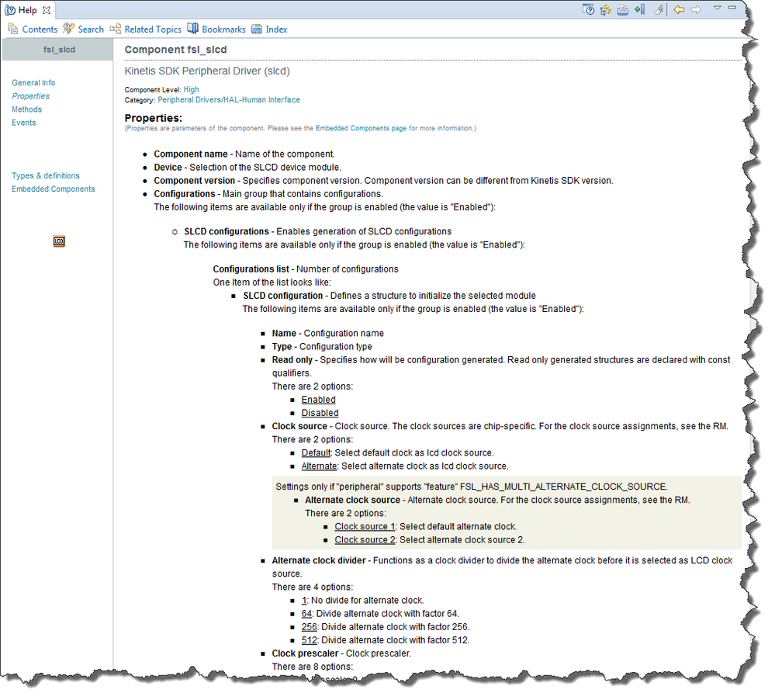Click divider option 1: No divide
The width and height of the screenshot is (775, 700).
tap(363, 600)
